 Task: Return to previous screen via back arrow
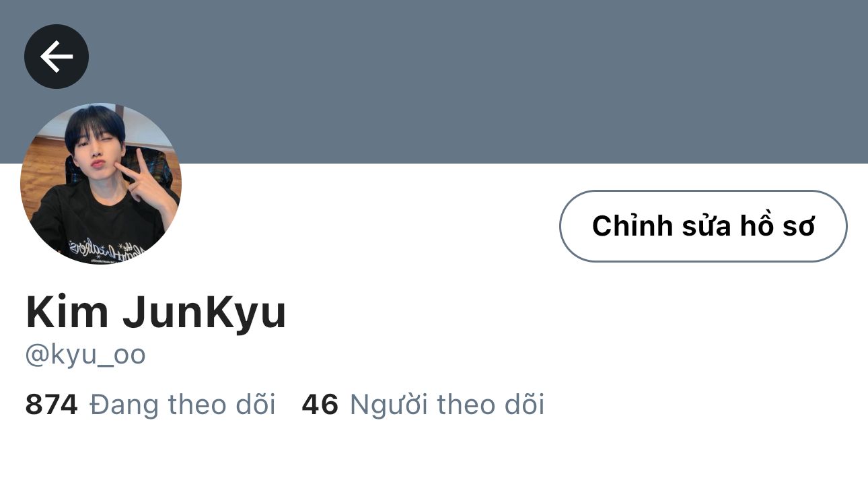(57, 57)
